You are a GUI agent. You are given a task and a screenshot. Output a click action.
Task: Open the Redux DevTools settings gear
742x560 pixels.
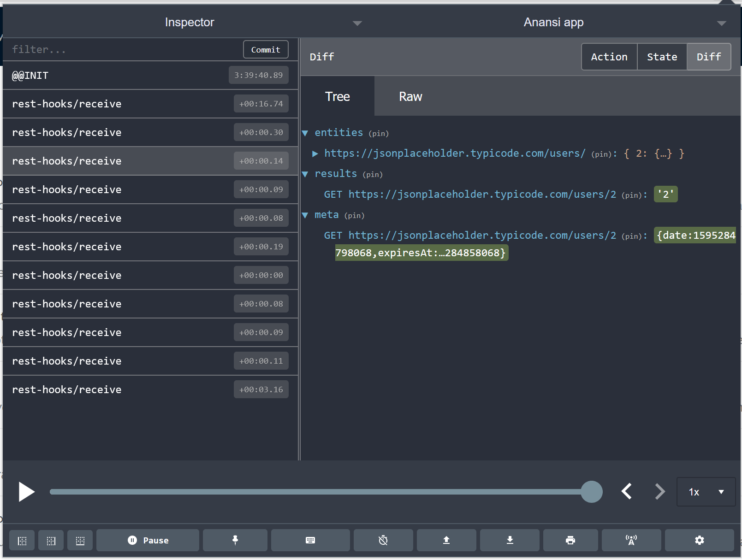(x=700, y=540)
